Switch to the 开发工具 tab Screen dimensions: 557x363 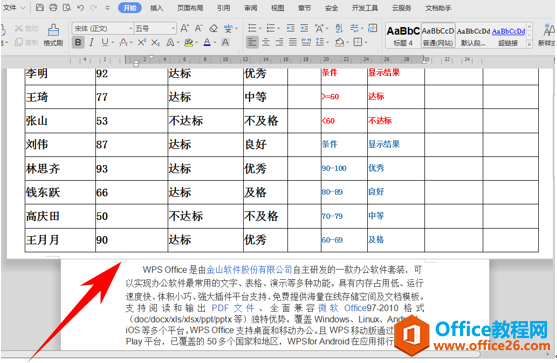click(365, 8)
